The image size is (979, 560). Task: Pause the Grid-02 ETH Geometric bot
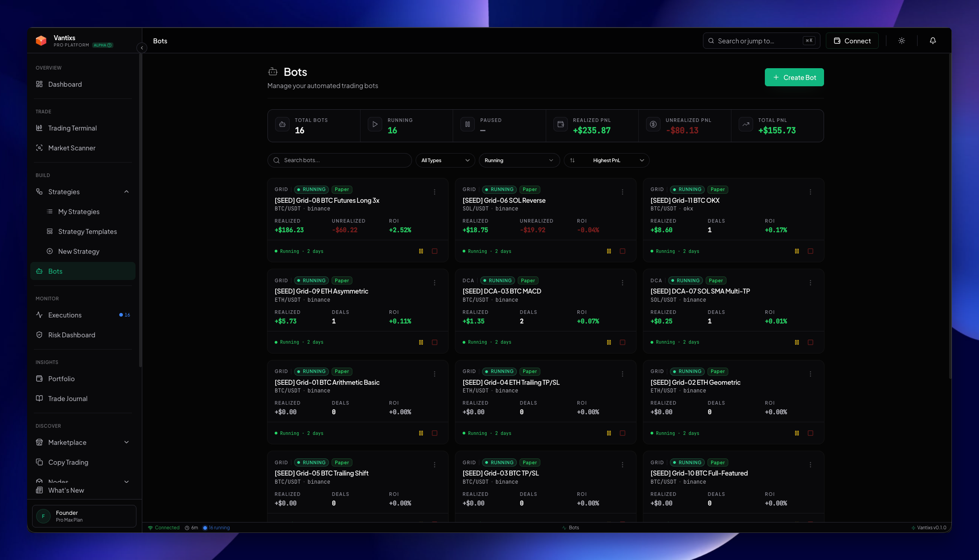(797, 433)
